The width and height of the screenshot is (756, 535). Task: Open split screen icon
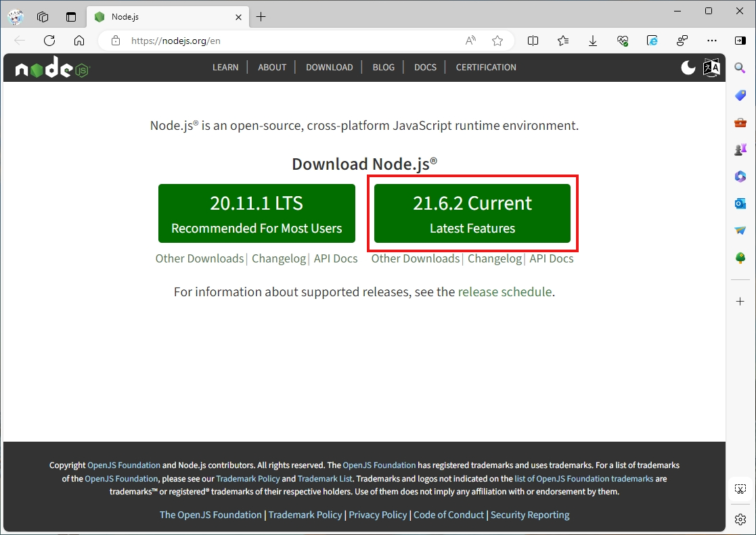[533, 41]
